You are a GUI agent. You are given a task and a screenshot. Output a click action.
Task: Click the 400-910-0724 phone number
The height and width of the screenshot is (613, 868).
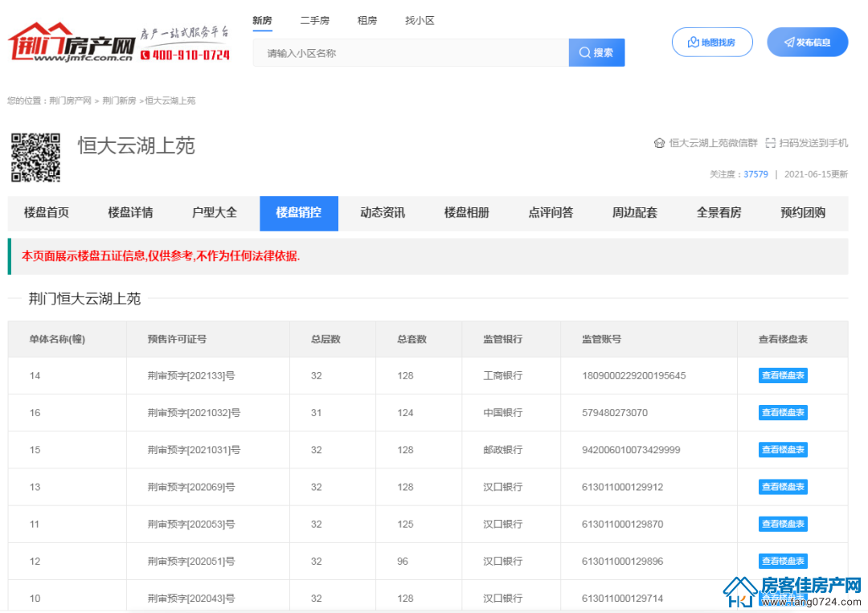(185, 55)
